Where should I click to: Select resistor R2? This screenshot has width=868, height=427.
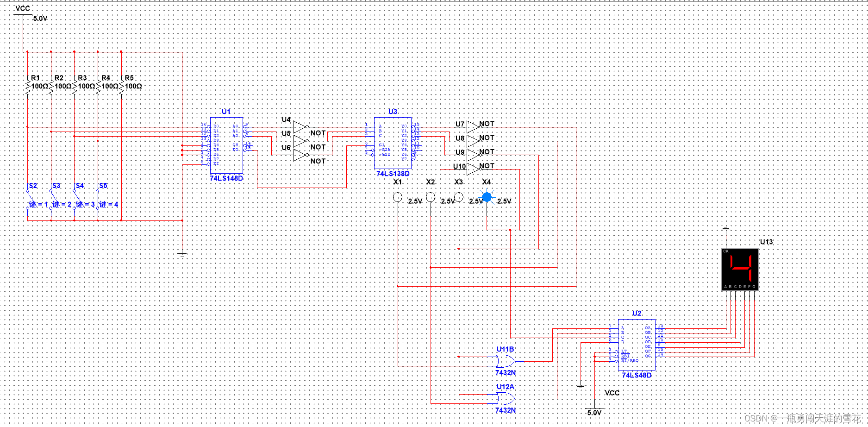pos(51,86)
